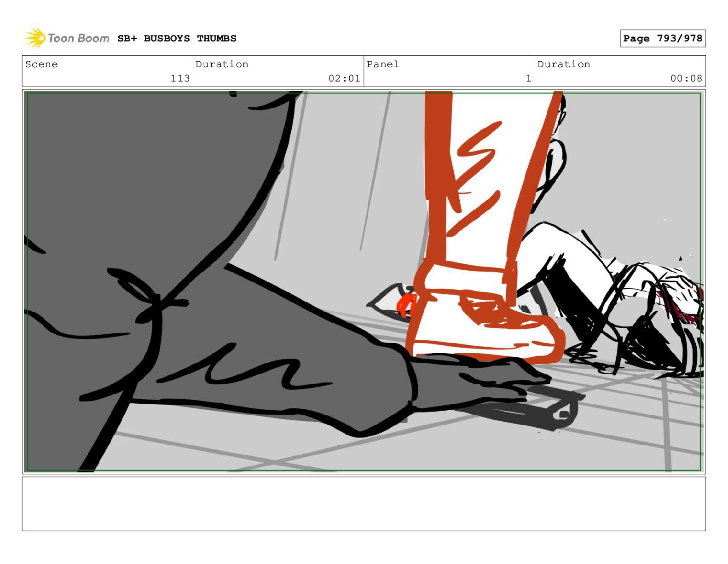Select the scene number 113
The height and width of the screenshot is (564, 728).
pos(180,78)
